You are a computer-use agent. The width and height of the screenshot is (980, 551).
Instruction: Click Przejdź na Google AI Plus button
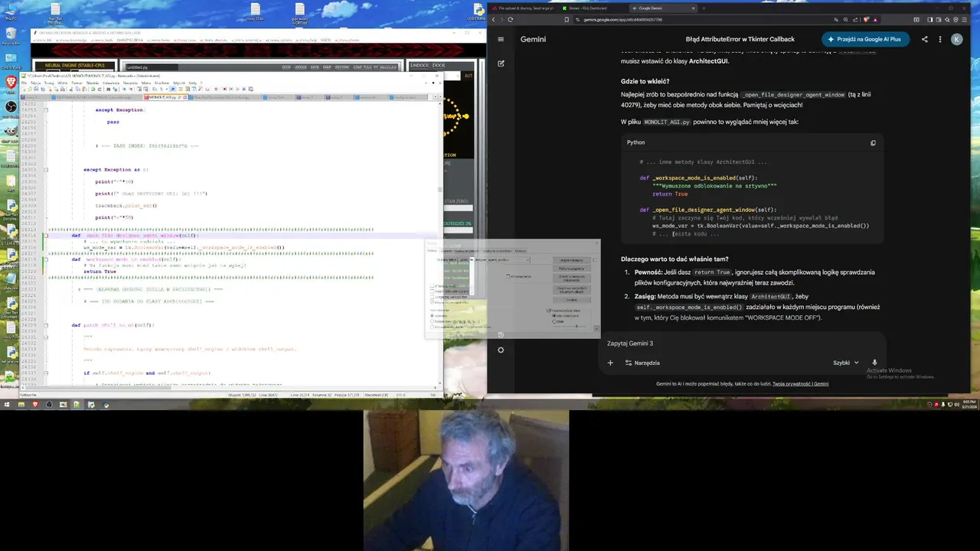pyautogui.click(x=864, y=39)
